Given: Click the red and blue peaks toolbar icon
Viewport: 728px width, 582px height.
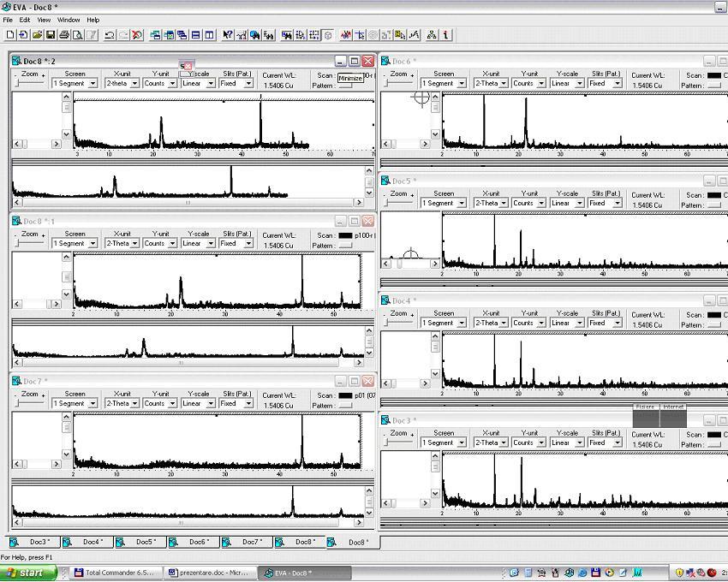Looking at the screenshot, I should (346, 35).
